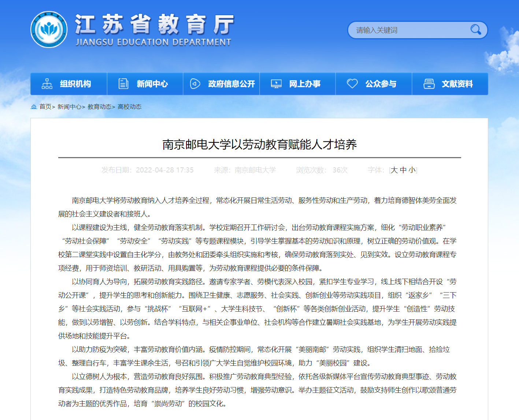This screenshot has height=420, width=519.
Task: Set font size to 小 (small)
Action: (412, 170)
